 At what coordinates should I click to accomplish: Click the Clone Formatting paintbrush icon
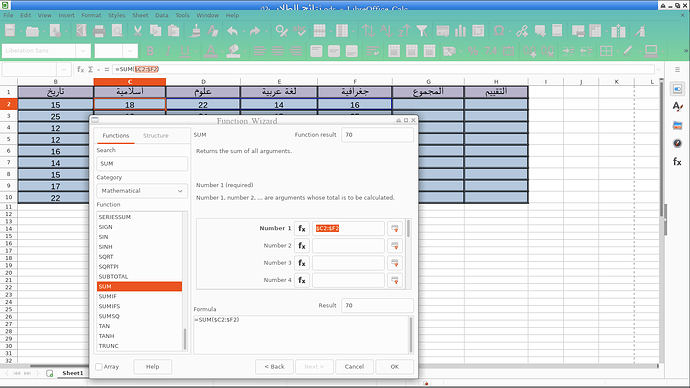tap(195, 31)
